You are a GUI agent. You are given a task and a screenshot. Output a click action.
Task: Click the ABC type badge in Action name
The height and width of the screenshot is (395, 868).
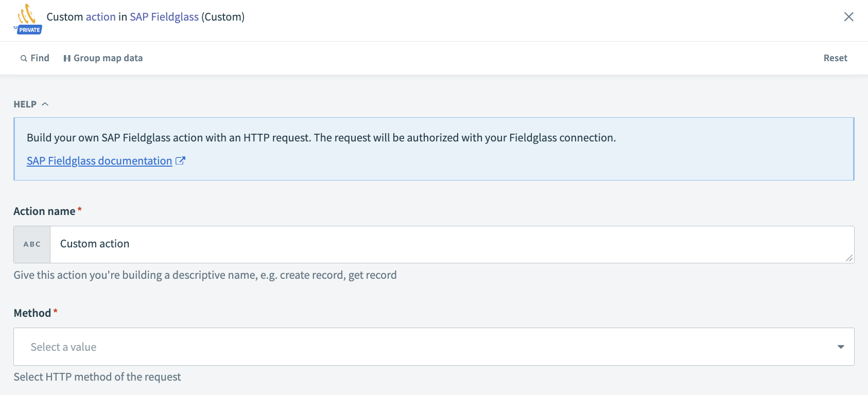click(32, 244)
